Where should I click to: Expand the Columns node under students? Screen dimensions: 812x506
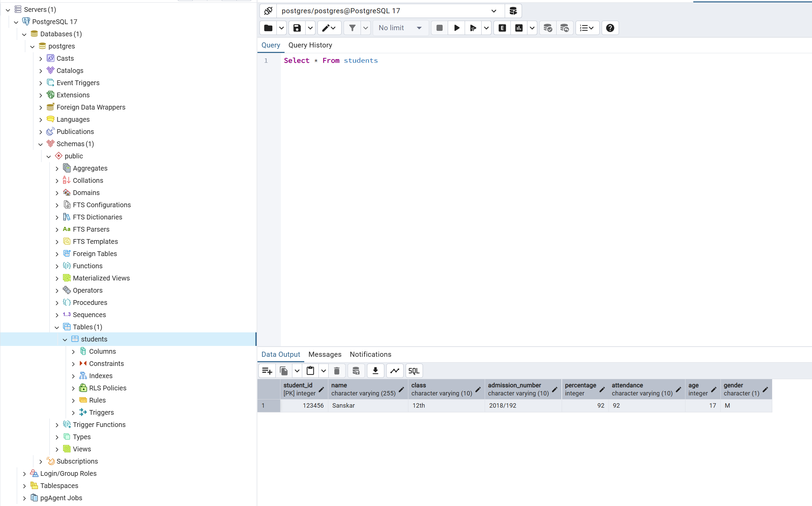point(73,352)
